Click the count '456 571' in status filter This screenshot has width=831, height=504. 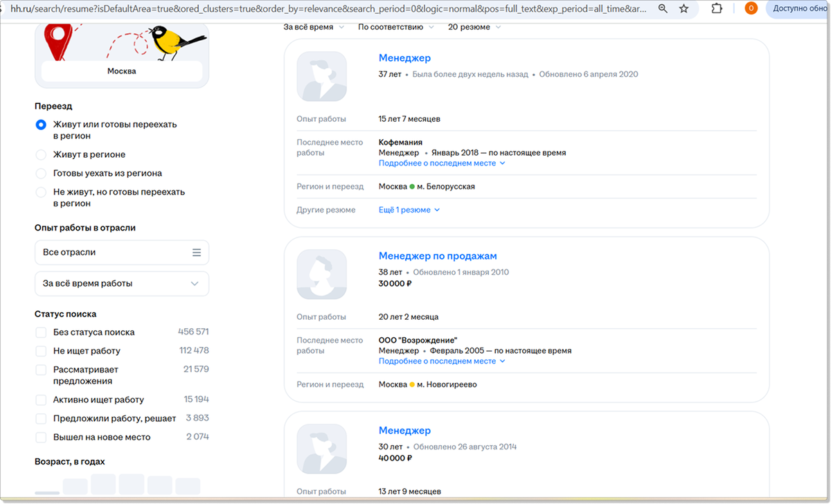click(193, 332)
